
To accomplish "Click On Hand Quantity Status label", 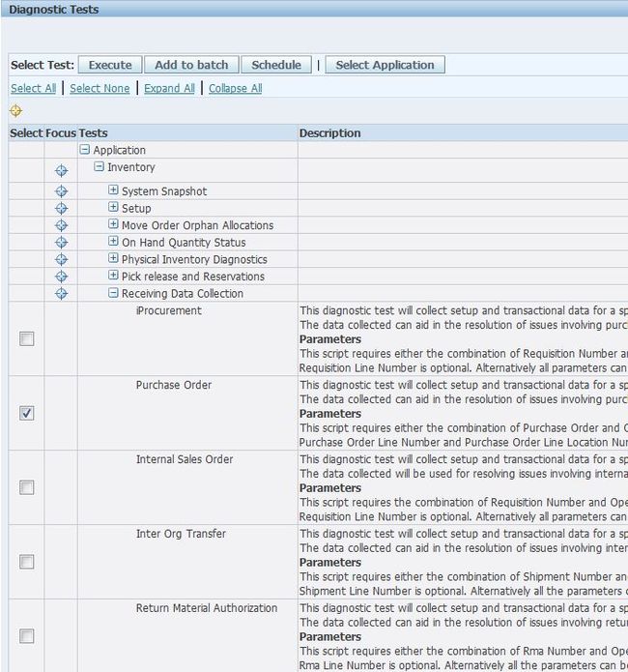I will 184,243.
